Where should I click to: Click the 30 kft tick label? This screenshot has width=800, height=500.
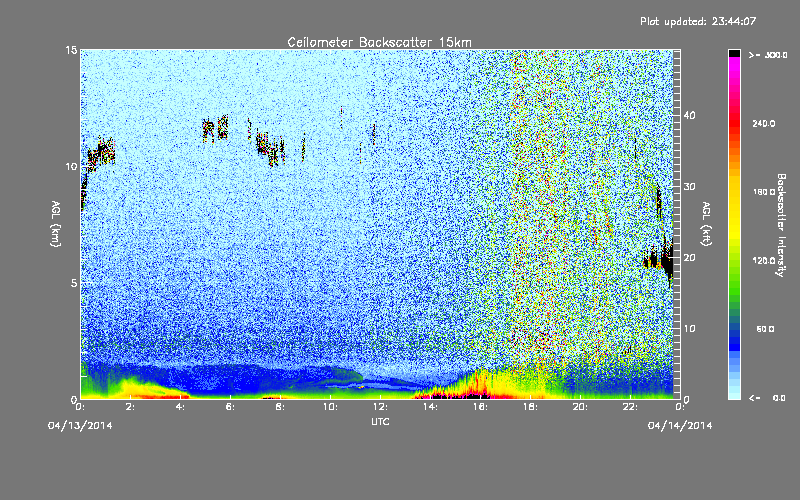pos(689,187)
